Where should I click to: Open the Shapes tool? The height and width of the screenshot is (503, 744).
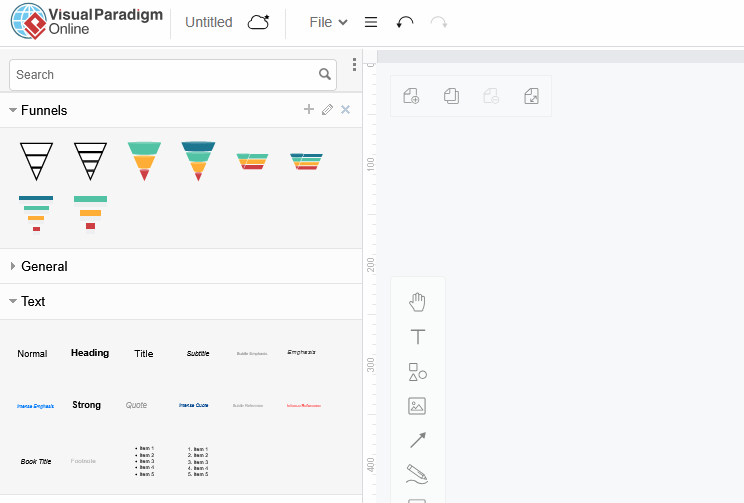[x=418, y=372]
